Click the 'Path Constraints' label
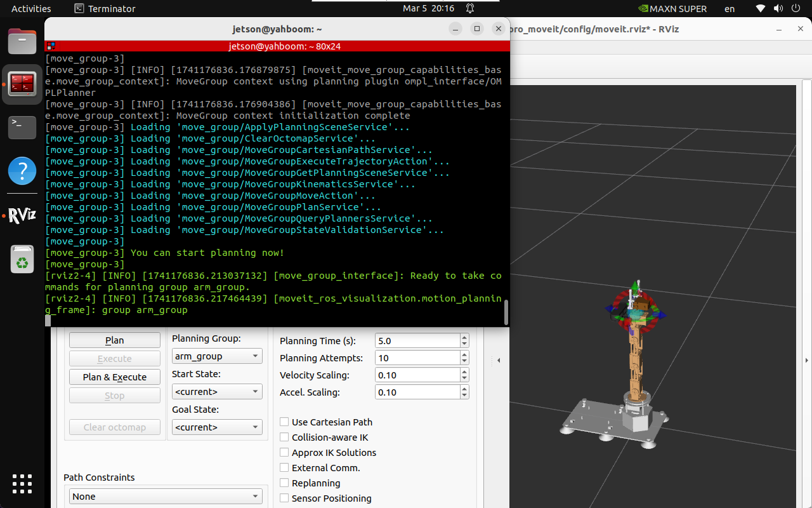812x508 pixels. tap(99, 478)
